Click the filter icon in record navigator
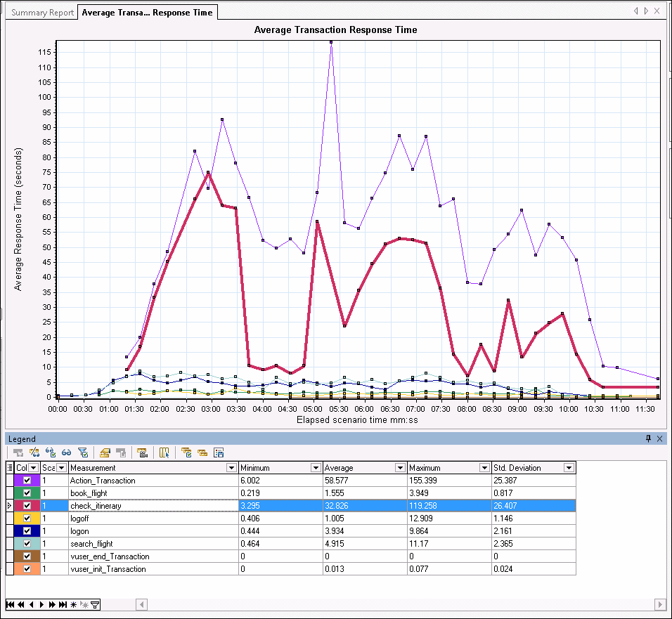 pos(95,604)
